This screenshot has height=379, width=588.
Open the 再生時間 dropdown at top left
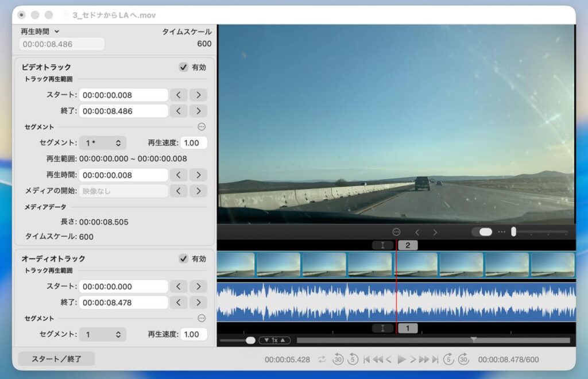pyautogui.click(x=40, y=32)
